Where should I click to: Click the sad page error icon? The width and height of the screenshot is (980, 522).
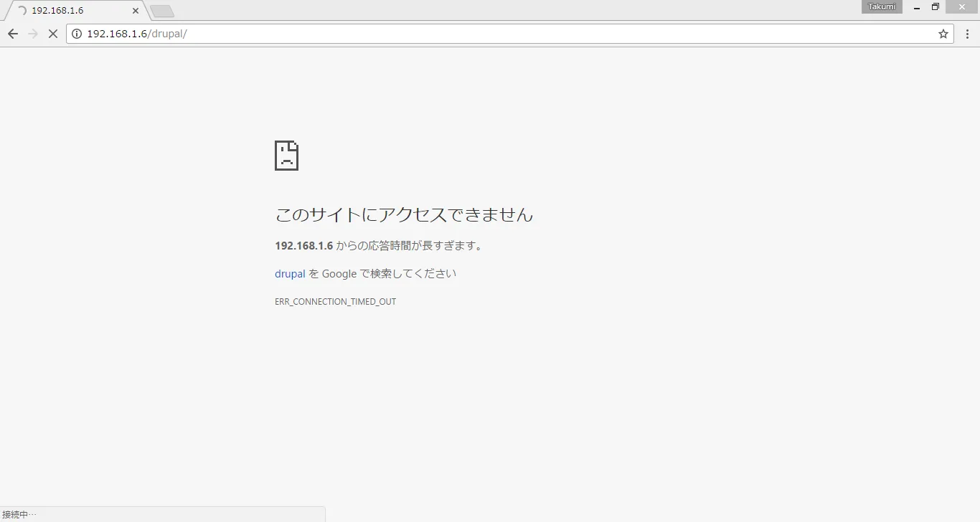(x=286, y=156)
